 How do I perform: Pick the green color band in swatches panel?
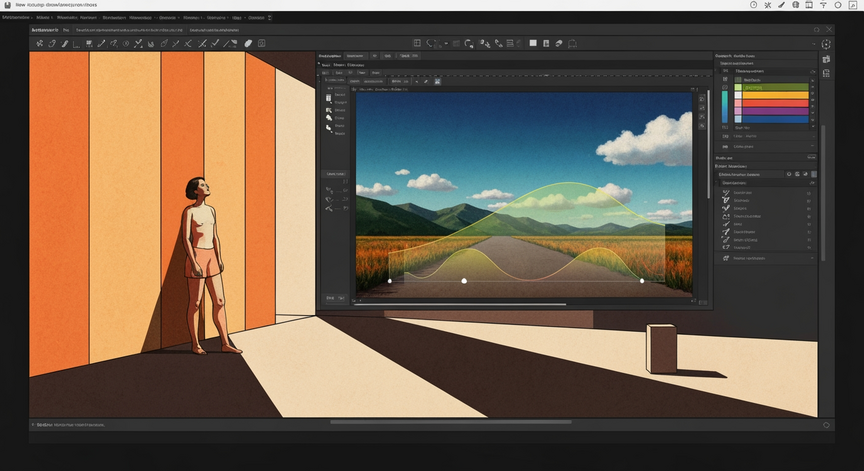[776, 87]
